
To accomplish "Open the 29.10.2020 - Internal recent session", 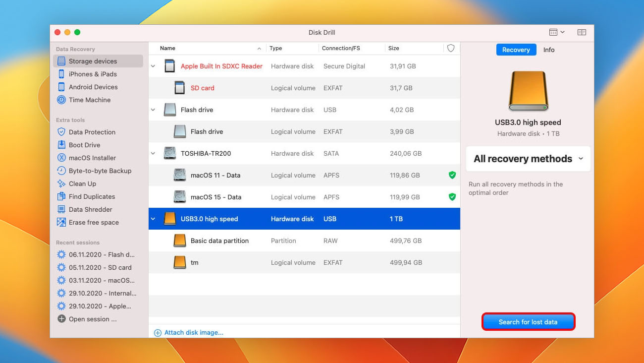I will pyautogui.click(x=103, y=293).
